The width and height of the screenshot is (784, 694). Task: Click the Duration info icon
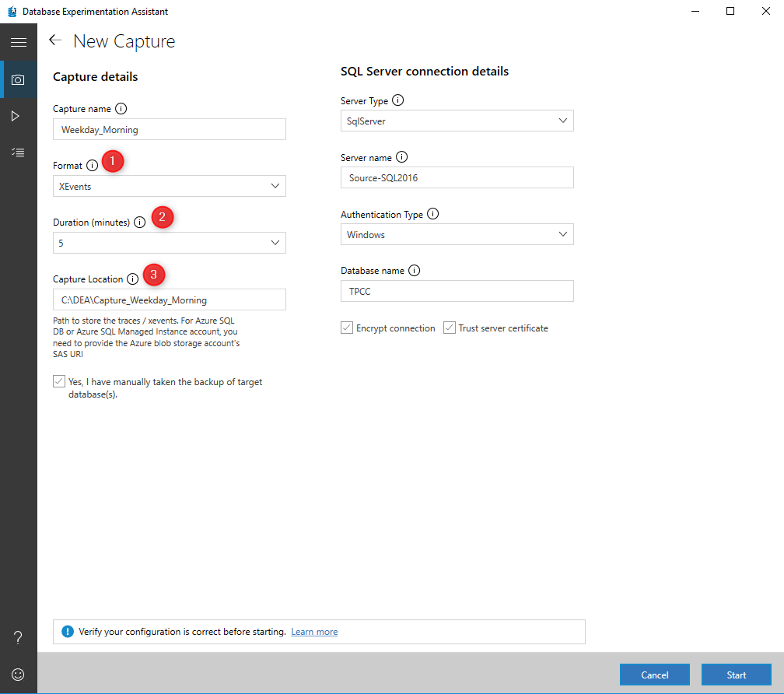(140, 222)
